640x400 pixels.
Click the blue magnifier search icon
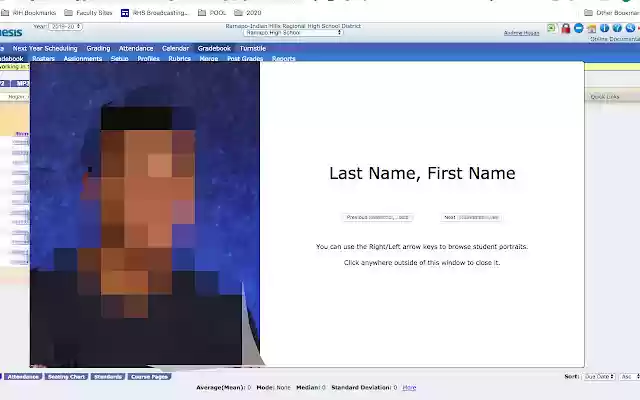click(630, 28)
